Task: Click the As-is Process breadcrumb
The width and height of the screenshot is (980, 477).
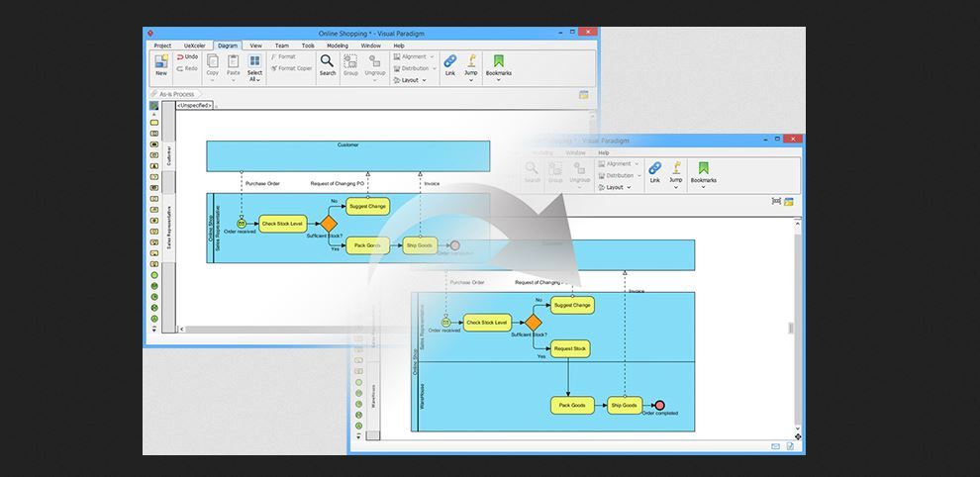Action: tap(176, 94)
